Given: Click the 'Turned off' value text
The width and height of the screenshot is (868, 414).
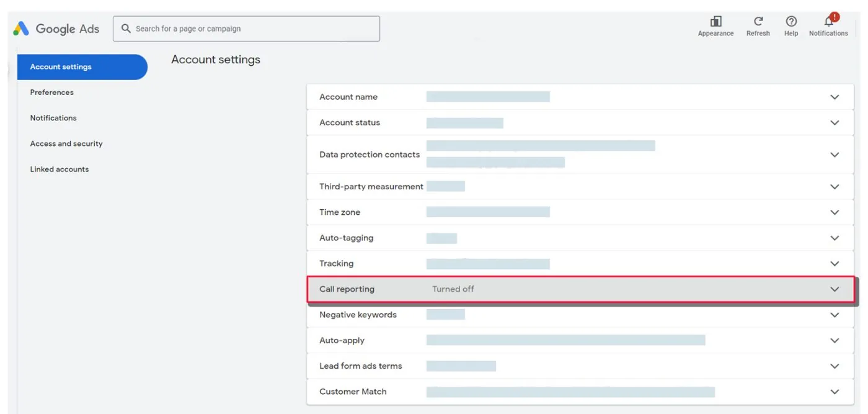Looking at the screenshot, I should pyautogui.click(x=453, y=289).
